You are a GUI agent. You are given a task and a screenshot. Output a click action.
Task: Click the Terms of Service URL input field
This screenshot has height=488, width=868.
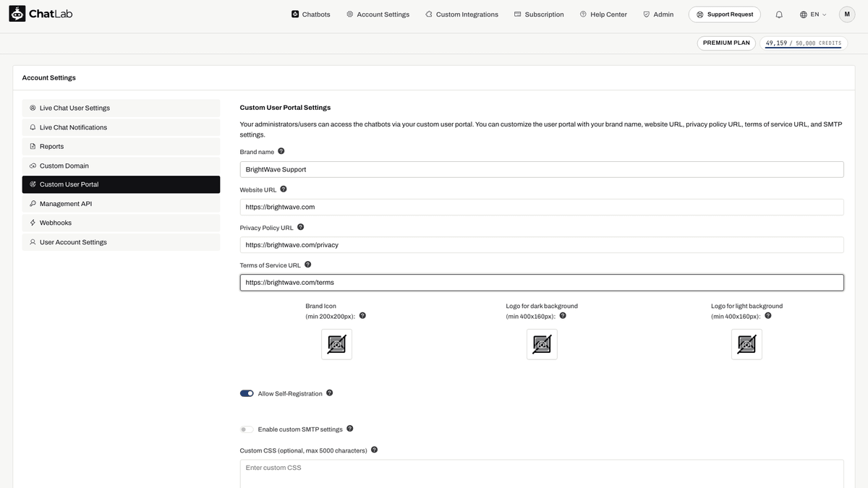coord(542,282)
